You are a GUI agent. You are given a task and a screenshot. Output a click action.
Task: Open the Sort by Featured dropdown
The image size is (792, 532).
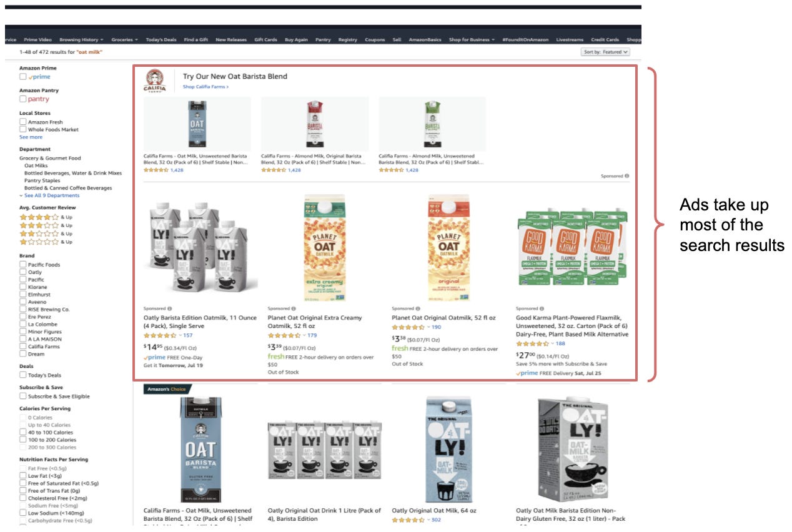point(605,52)
